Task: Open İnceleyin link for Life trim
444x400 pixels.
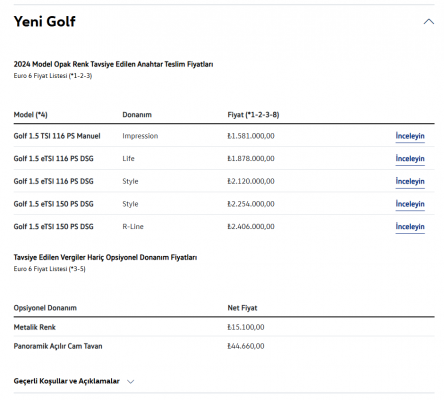Action: [x=410, y=159]
